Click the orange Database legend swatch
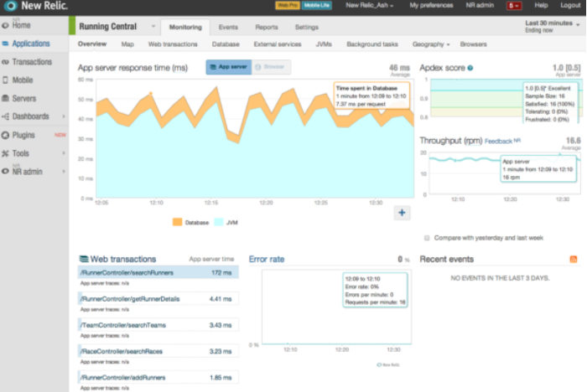 pyautogui.click(x=178, y=222)
